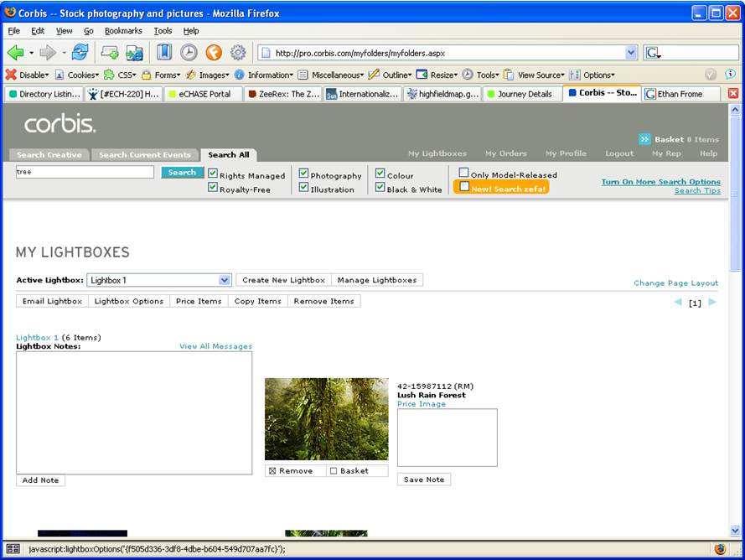Open the Active Lightbox dropdown
The height and width of the screenshot is (560, 745).
click(x=224, y=280)
